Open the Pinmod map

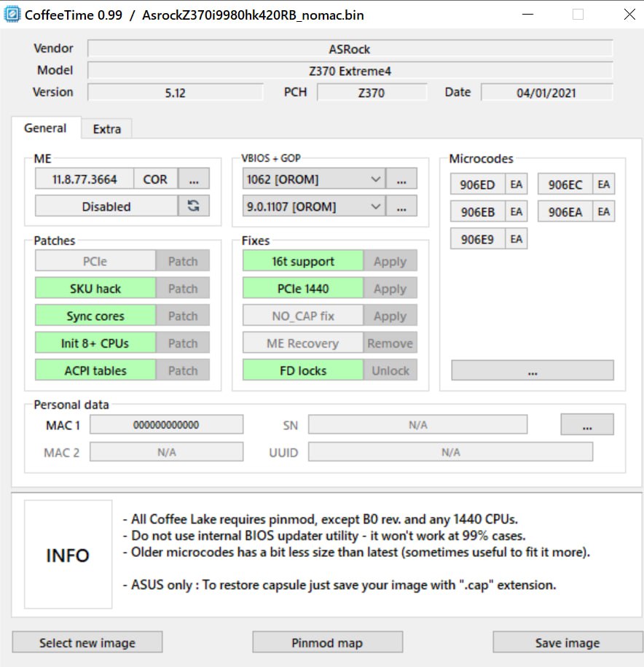click(327, 642)
